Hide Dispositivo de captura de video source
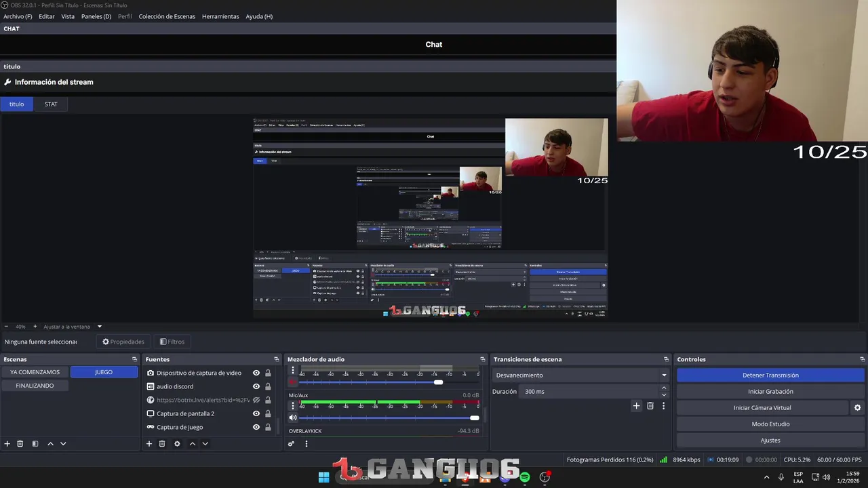Viewport: 868px width, 488px height. point(256,373)
